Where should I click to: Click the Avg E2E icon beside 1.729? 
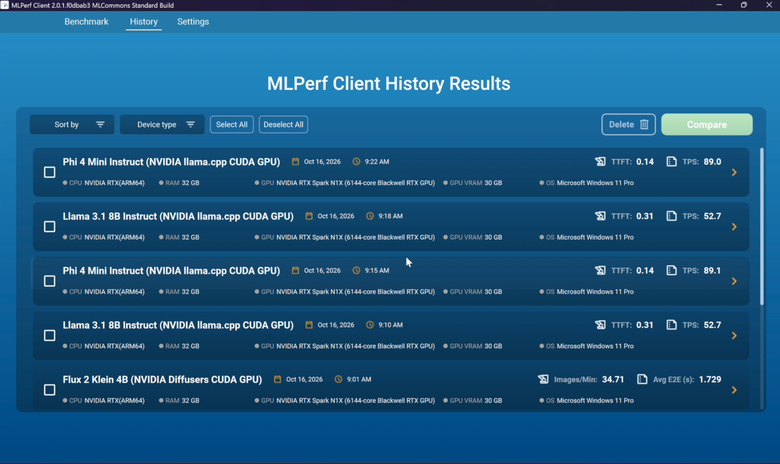(x=642, y=379)
